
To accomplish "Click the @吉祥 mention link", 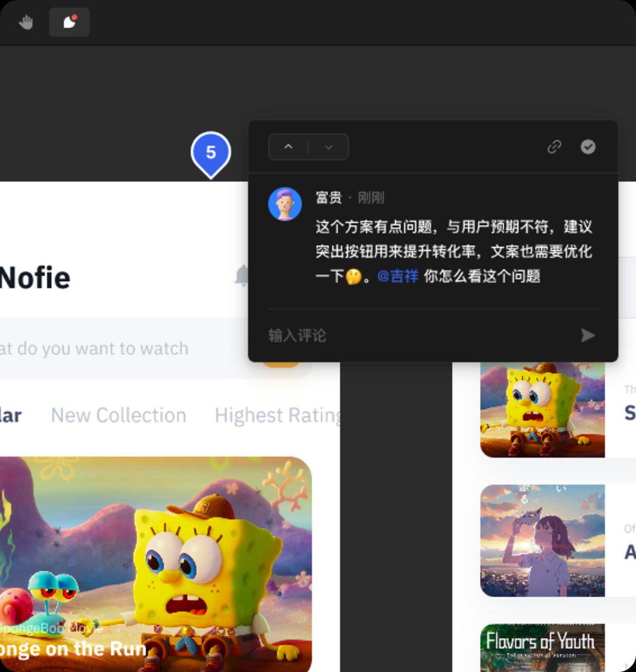I will 397,276.
